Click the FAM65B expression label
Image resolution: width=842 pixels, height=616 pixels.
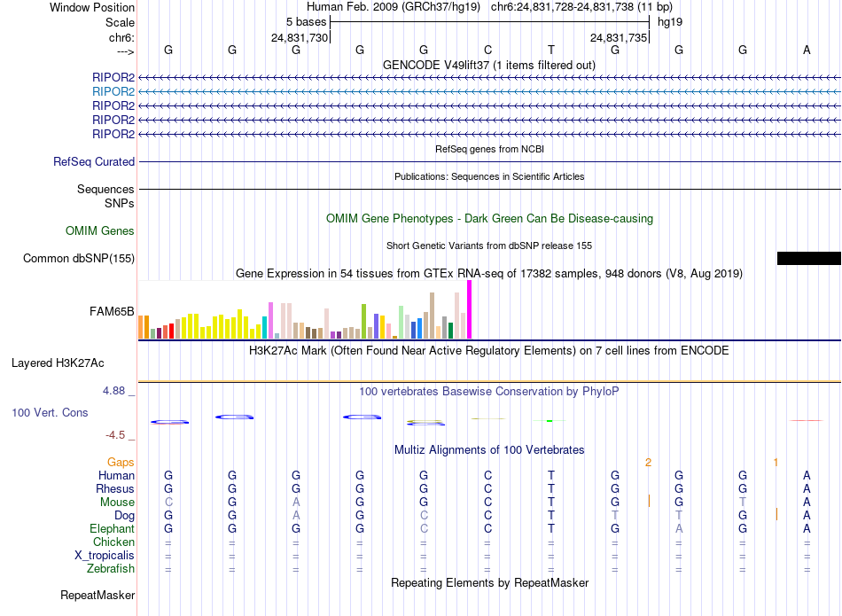click(112, 311)
